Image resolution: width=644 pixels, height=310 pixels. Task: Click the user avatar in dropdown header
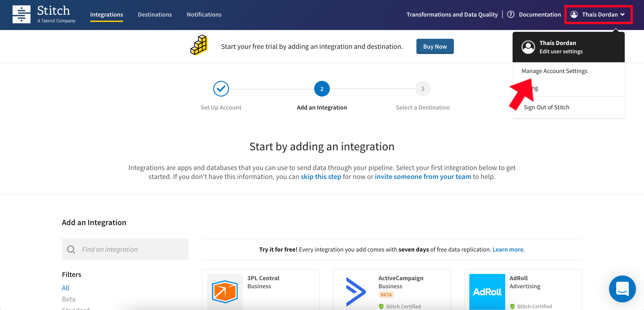528,47
